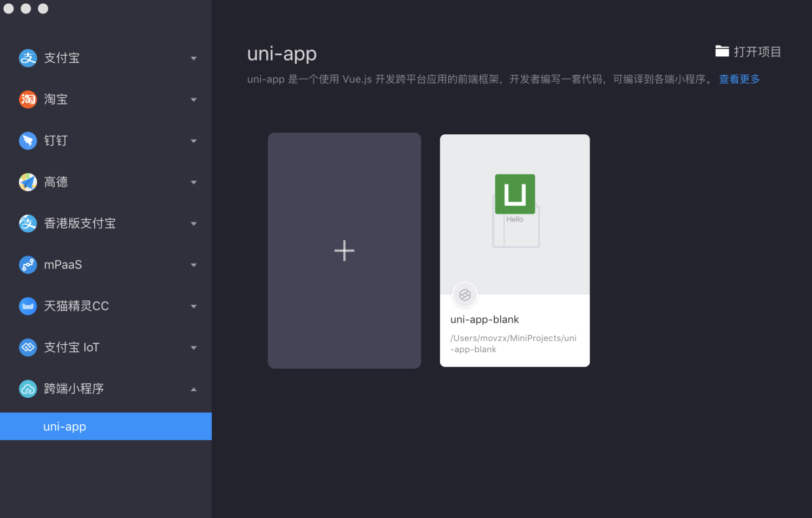Collapse the 跨端小程序 section arrow
The image size is (812, 518).
pyautogui.click(x=194, y=389)
